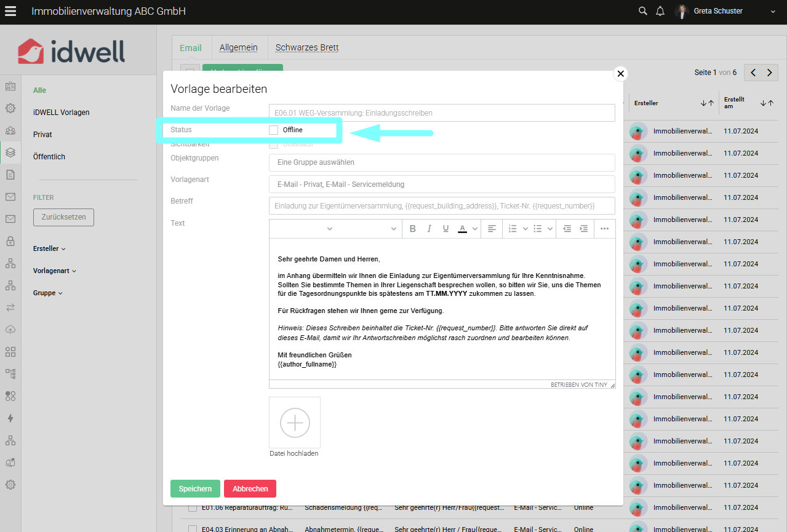The image size is (787, 532).
Task: Click the Bold formatting icon
Action: click(413, 229)
